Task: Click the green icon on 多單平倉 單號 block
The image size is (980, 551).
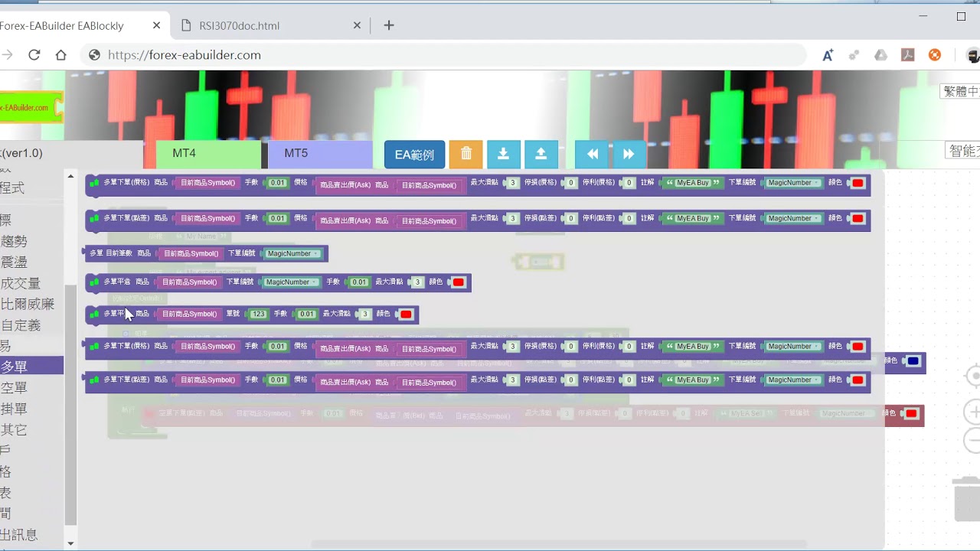Action: point(94,314)
